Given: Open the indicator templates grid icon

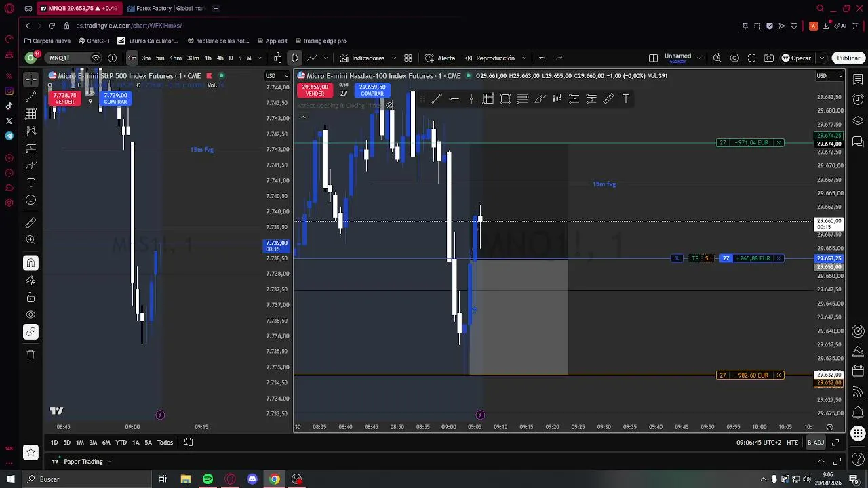Looking at the screenshot, I should (408, 58).
